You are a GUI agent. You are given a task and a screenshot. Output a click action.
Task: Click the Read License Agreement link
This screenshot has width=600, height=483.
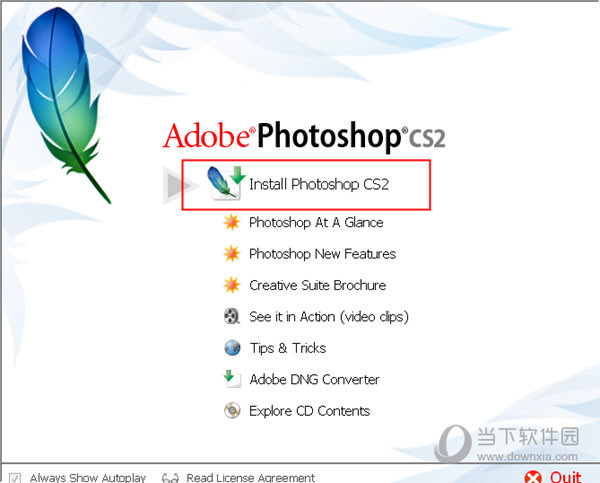tap(251, 478)
